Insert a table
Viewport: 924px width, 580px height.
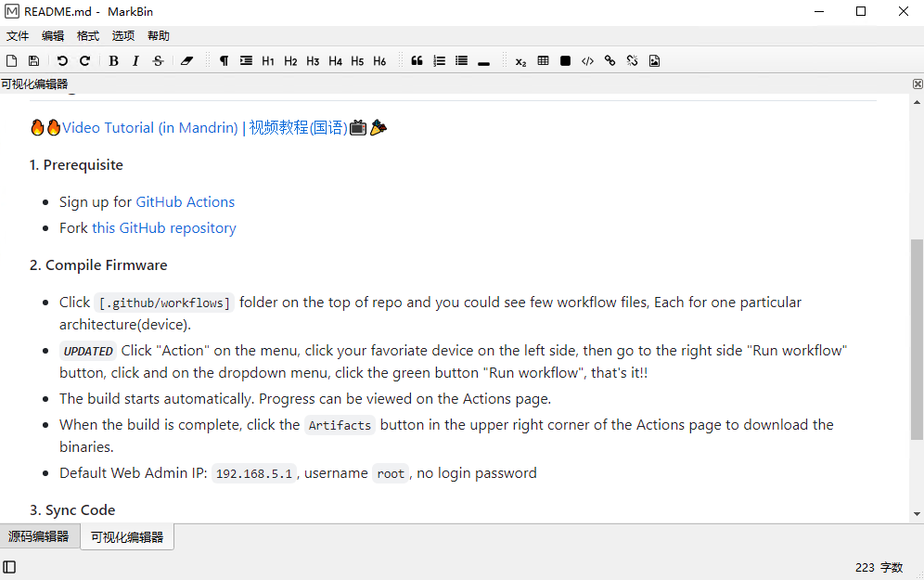tap(544, 60)
